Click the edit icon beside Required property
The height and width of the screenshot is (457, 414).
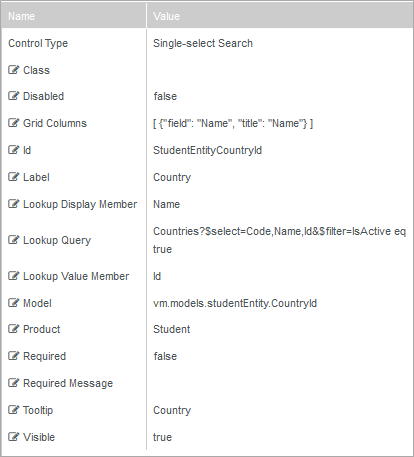point(13,356)
